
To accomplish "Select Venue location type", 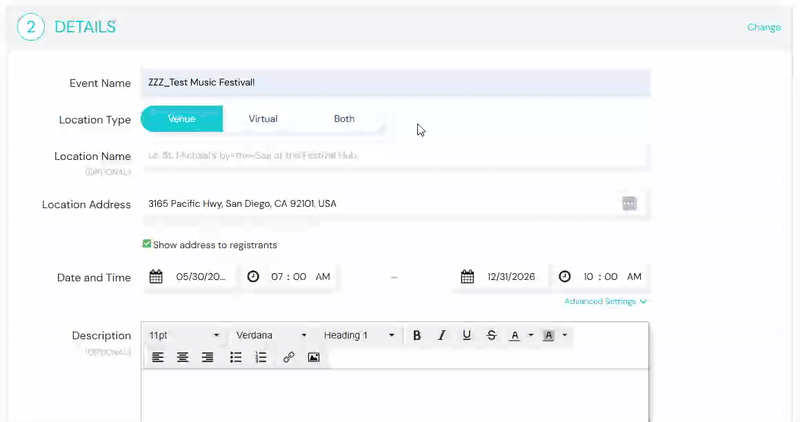I will pos(182,119).
